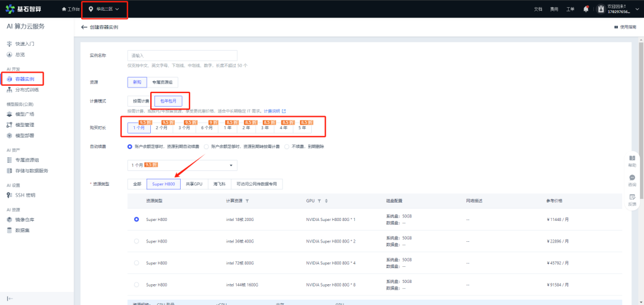Click the filter icon in 计算资源 column header
644x305 pixels.
[x=247, y=201]
